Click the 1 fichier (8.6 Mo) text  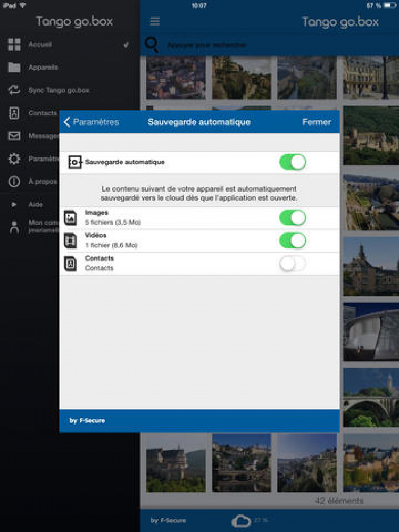[x=111, y=245]
